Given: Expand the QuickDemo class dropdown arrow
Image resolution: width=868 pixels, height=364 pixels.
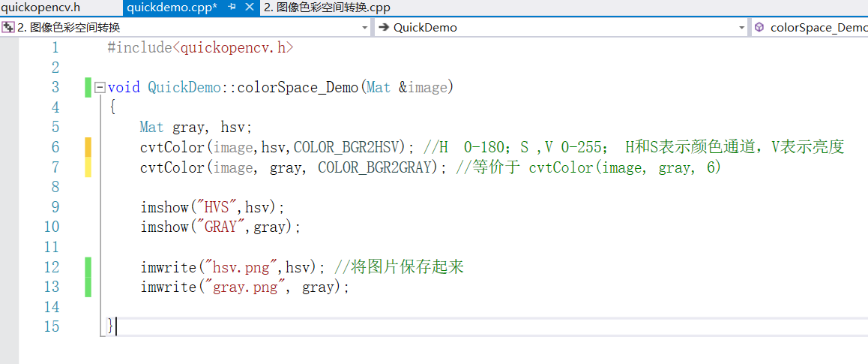Looking at the screenshot, I should (742, 28).
